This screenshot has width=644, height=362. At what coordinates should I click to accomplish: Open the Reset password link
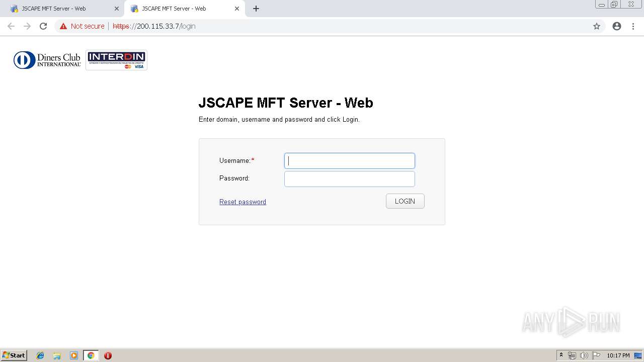[x=243, y=202]
